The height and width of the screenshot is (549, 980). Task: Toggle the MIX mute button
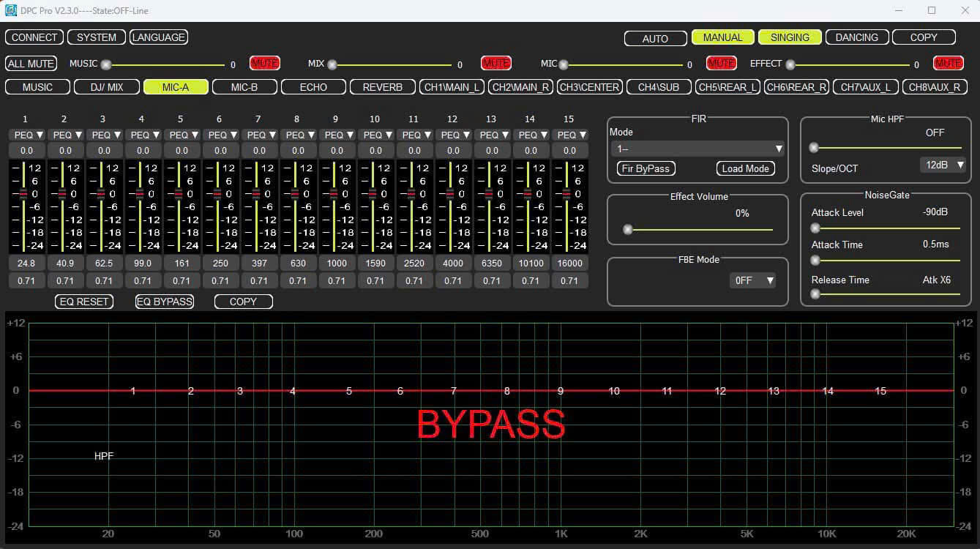point(495,64)
